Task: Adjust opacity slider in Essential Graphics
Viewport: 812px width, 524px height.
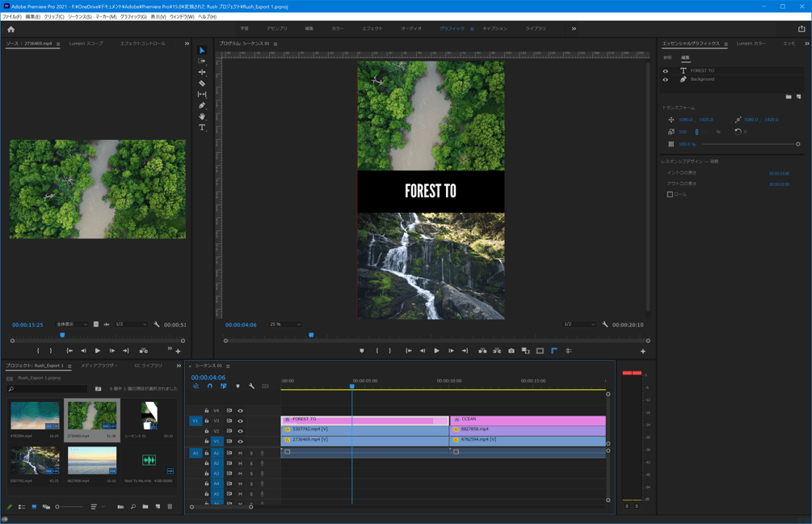Action: (x=750, y=144)
